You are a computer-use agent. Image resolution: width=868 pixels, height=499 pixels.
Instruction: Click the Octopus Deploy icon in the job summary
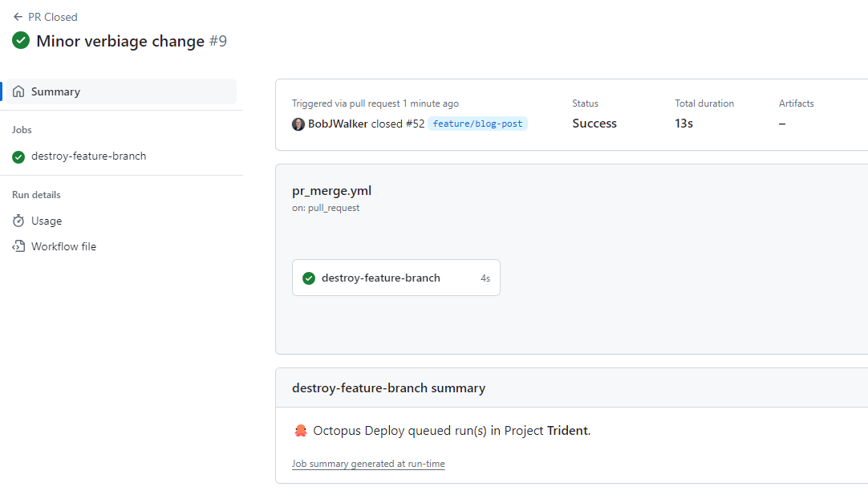click(x=301, y=430)
